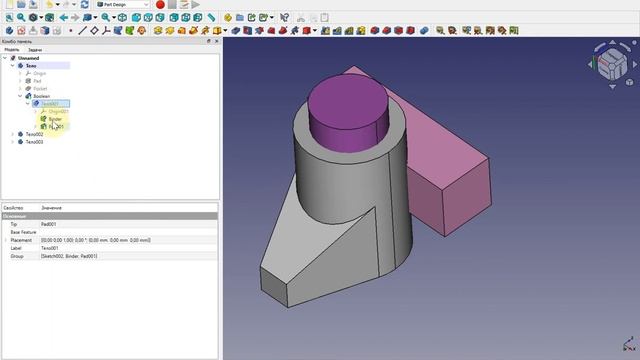640x360 pixels.
Task: Click the Measure distance ruler icon
Action: point(211,18)
